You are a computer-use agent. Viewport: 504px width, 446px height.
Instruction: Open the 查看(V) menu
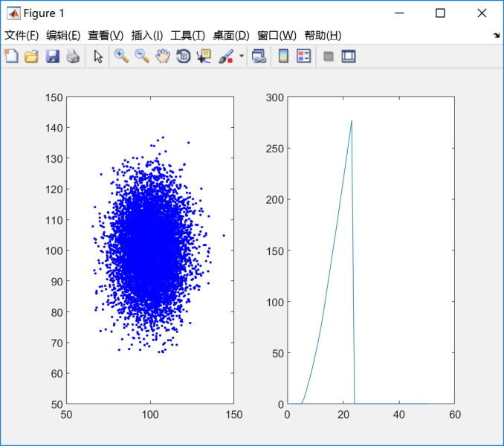[106, 36]
